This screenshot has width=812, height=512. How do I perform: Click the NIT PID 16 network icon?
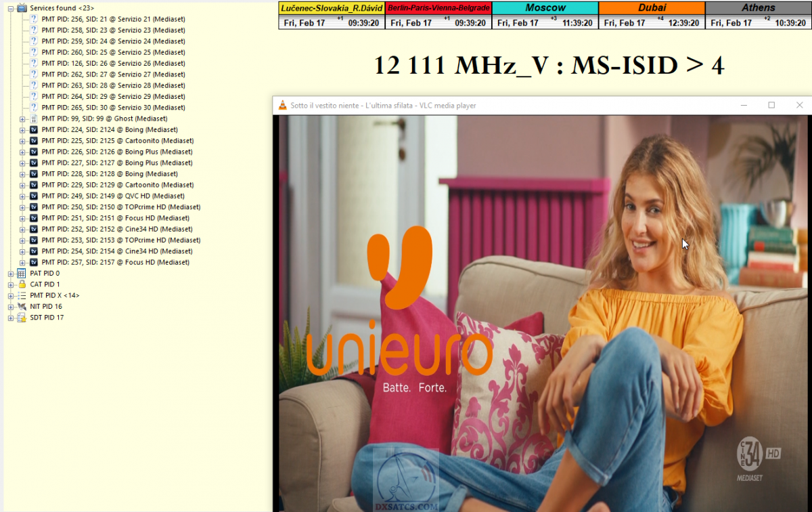click(22, 306)
